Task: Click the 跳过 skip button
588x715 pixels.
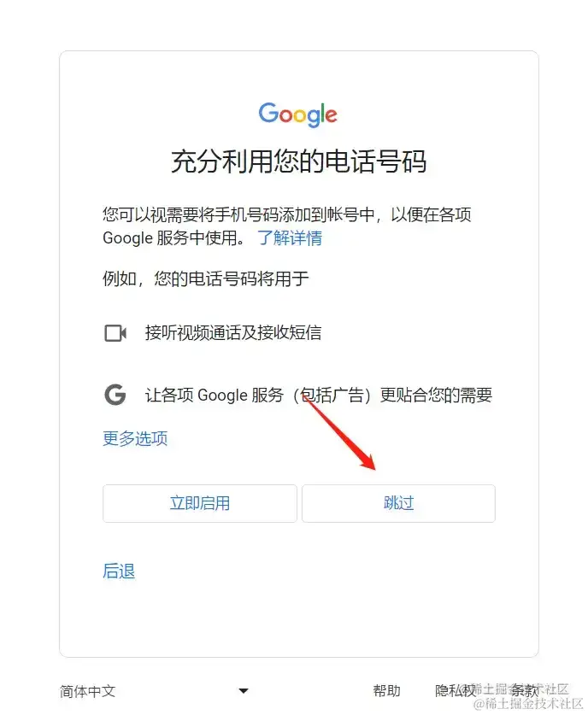Action: pos(398,503)
